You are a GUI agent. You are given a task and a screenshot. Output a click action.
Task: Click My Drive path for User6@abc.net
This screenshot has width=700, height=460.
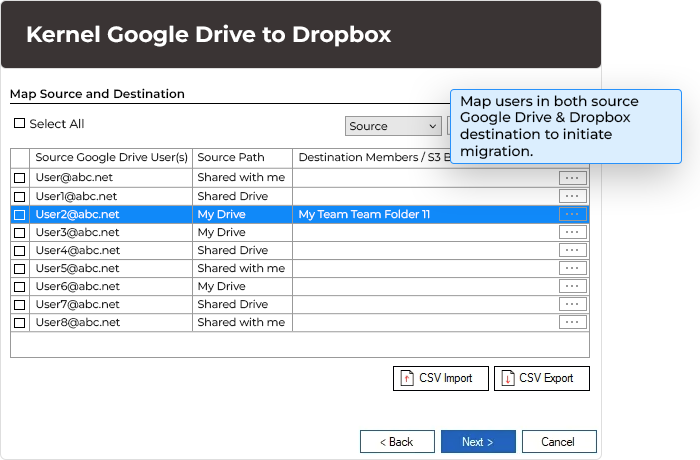(x=221, y=286)
